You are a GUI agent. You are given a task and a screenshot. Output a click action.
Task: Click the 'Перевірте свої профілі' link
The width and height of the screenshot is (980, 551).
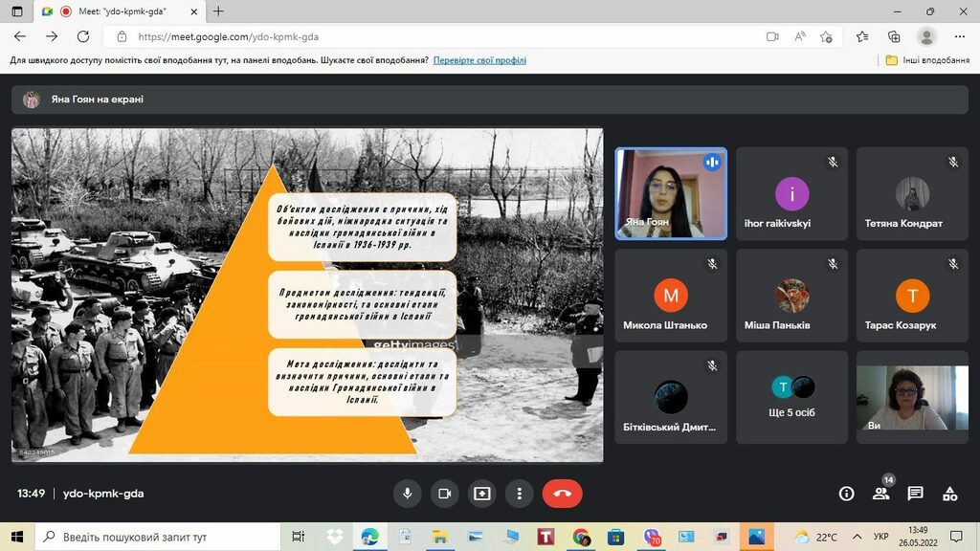point(479,60)
